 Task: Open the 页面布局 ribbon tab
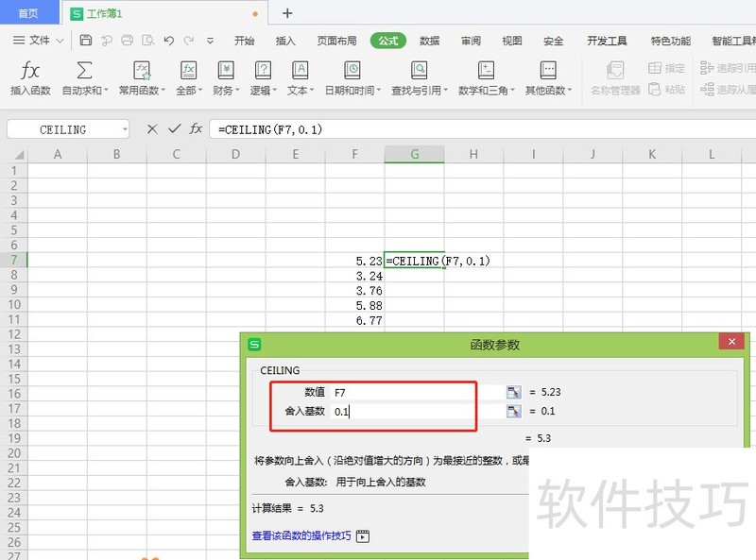[x=336, y=41]
